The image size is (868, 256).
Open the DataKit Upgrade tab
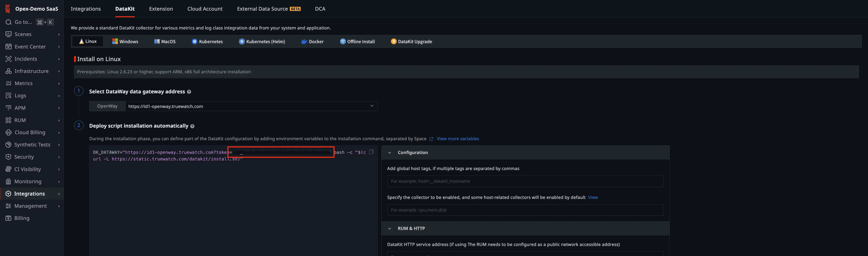coord(411,41)
